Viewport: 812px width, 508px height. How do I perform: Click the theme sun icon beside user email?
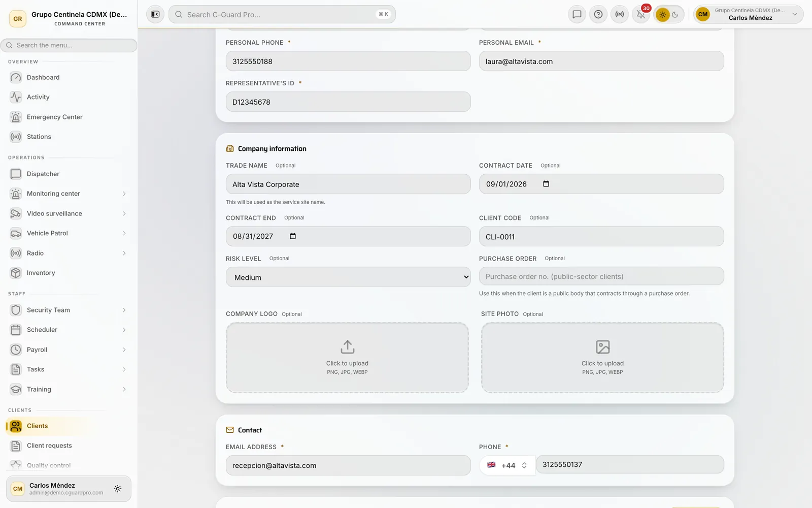point(118,489)
